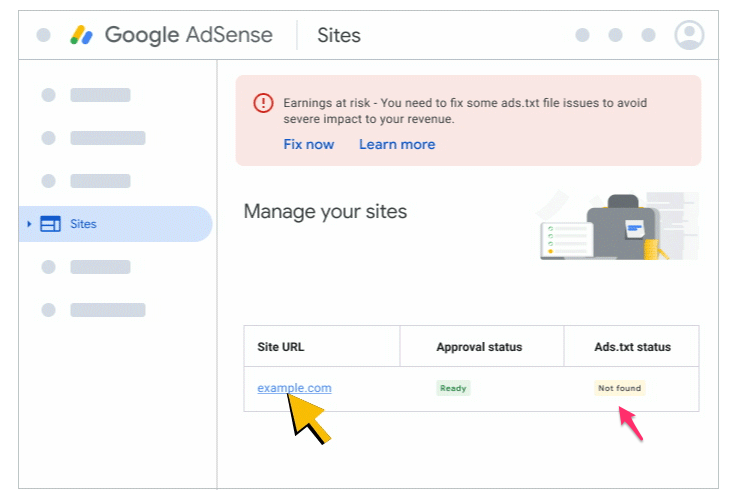
Task: Click the middle gray dot in top bar
Action: click(x=615, y=35)
